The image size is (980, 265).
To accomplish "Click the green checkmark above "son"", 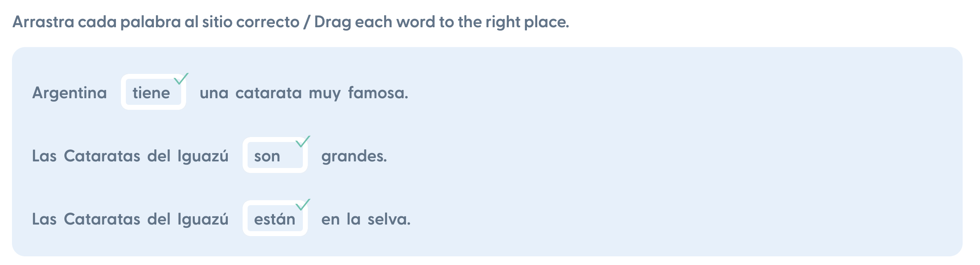I will pyautogui.click(x=303, y=142).
